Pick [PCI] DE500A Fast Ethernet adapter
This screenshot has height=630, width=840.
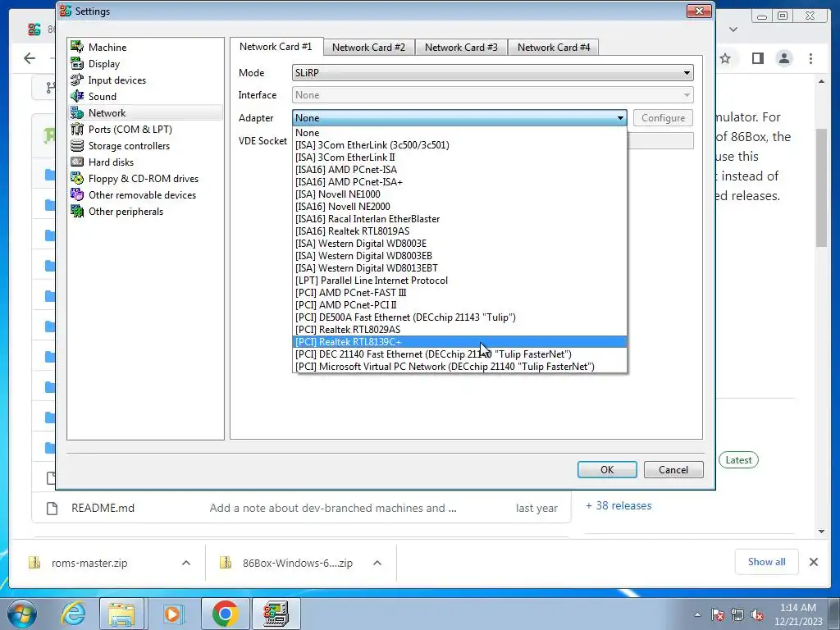(x=459, y=317)
